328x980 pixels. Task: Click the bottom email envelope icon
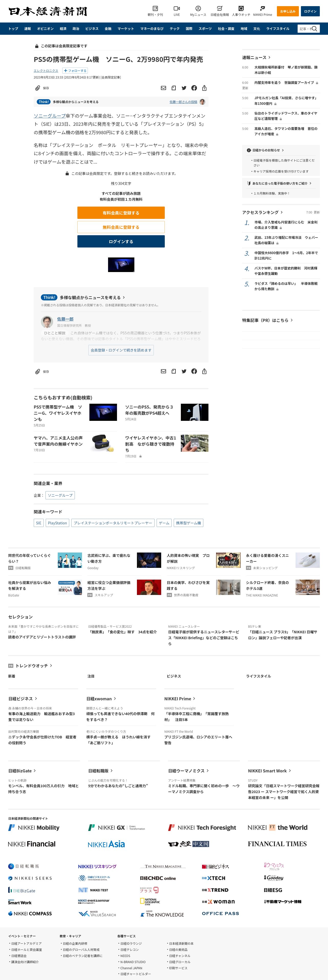point(163,371)
